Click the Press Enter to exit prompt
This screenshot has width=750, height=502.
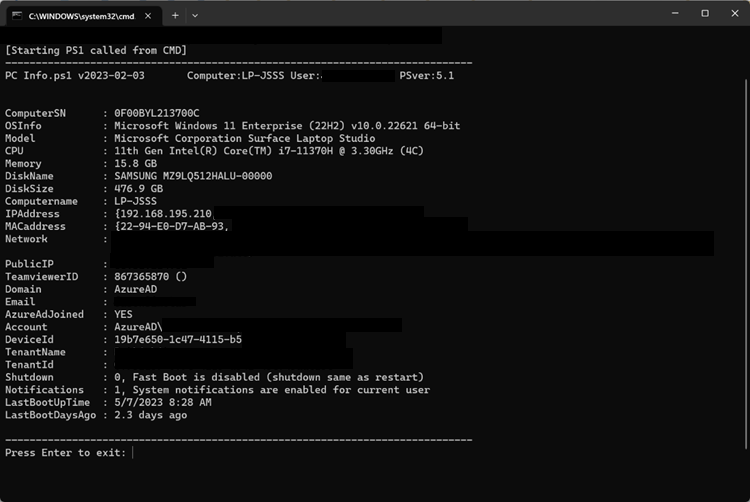pyautogui.click(x=66, y=453)
